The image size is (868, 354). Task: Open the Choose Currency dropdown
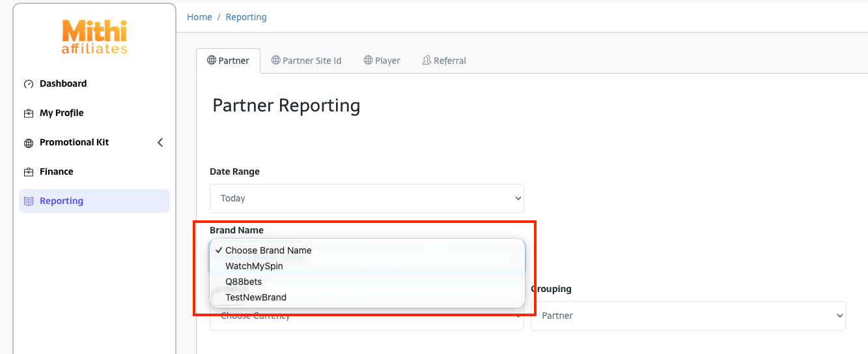[367, 318]
